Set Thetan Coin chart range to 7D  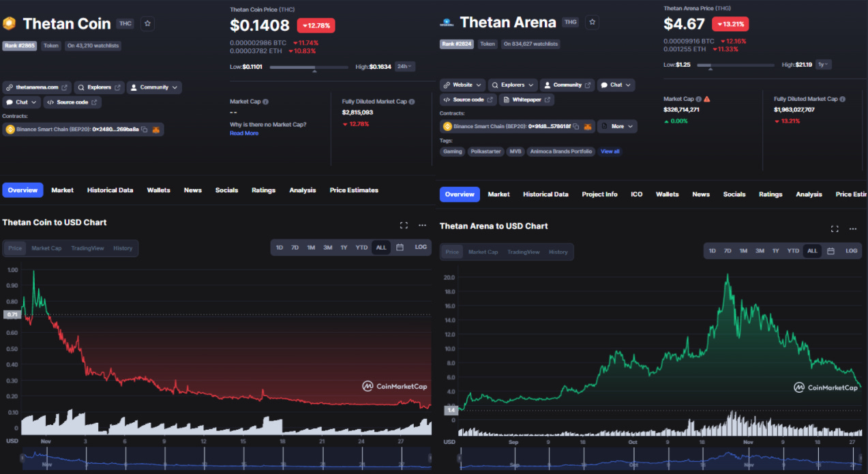[x=295, y=248]
